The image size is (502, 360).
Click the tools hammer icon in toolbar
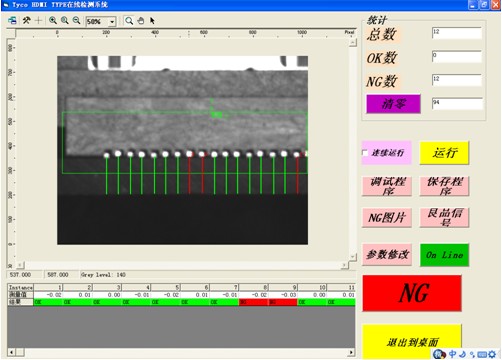point(26,21)
